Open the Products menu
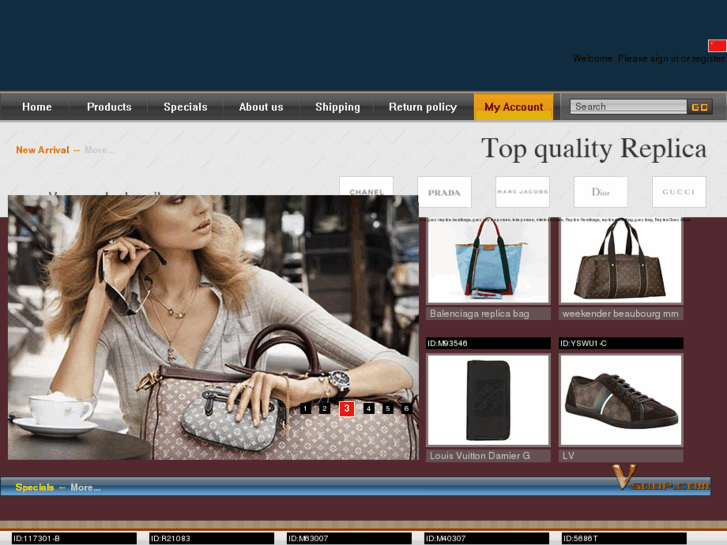Viewport: 727px width, 545px height. click(x=109, y=107)
